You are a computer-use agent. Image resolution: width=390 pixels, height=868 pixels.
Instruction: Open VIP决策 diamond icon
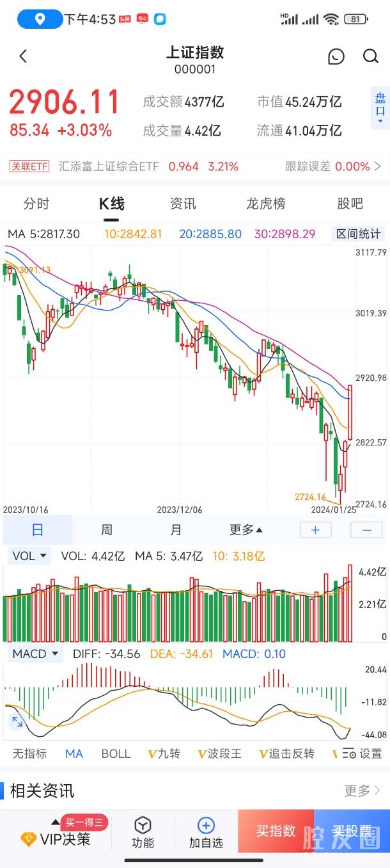click(x=29, y=839)
